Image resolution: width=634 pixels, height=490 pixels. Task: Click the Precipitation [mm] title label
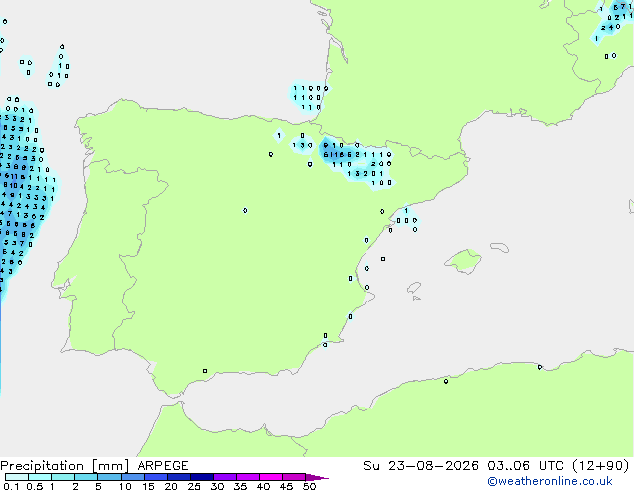tap(65, 466)
